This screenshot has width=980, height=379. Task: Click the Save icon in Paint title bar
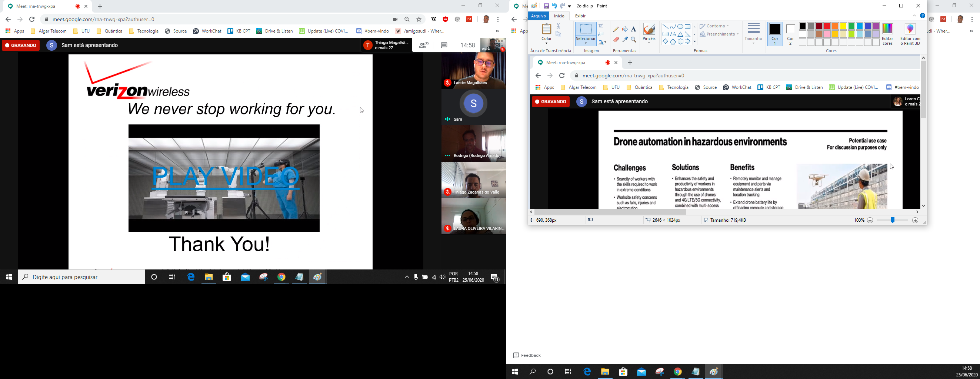click(546, 6)
